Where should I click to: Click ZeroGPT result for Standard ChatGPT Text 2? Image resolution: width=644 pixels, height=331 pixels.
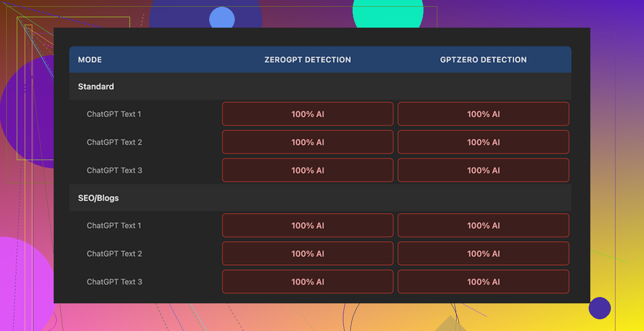pos(307,142)
